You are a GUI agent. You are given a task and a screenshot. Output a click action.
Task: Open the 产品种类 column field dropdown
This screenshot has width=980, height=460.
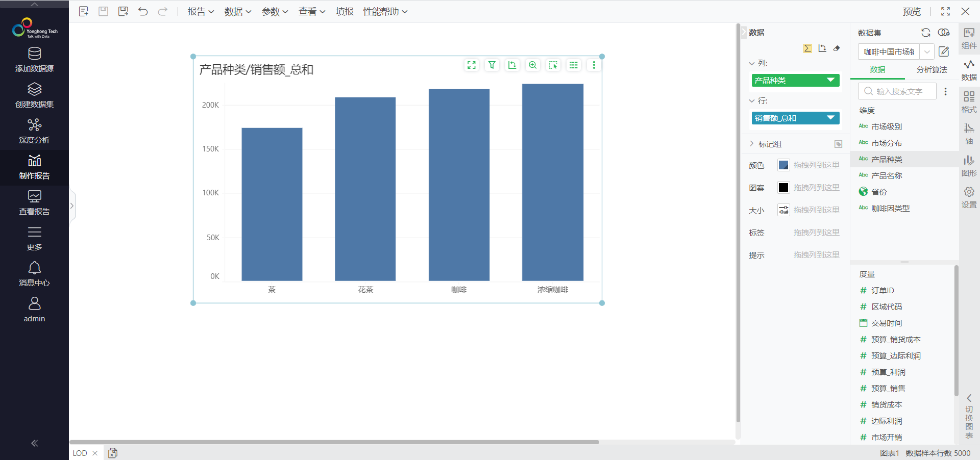(830, 80)
